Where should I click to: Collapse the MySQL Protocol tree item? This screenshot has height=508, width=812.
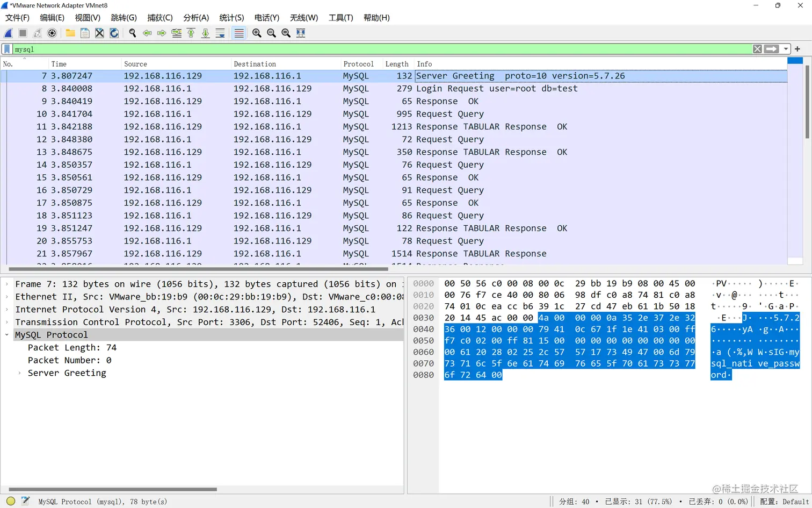click(6, 334)
